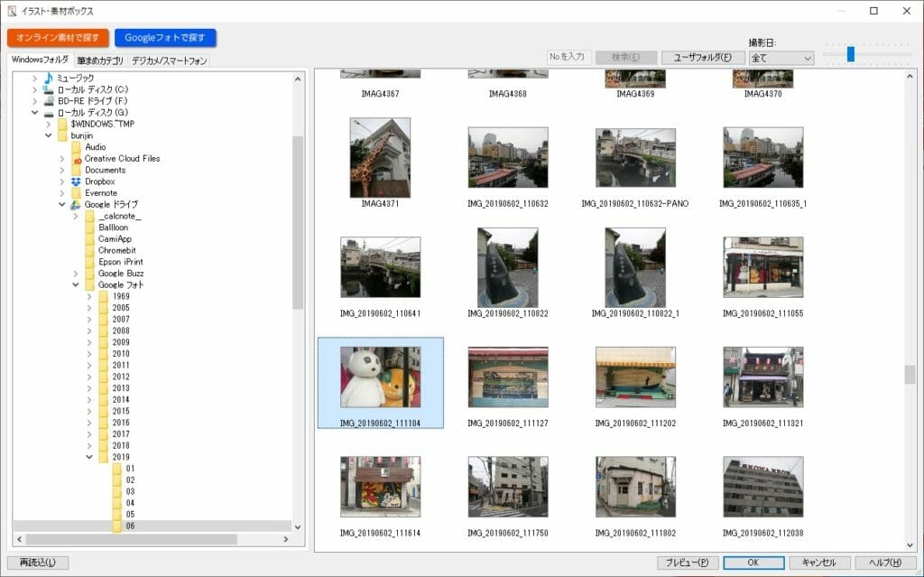This screenshot has width=924, height=577.
Task: Collapse the Google ドライブ tree node
Action: point(62,205)
